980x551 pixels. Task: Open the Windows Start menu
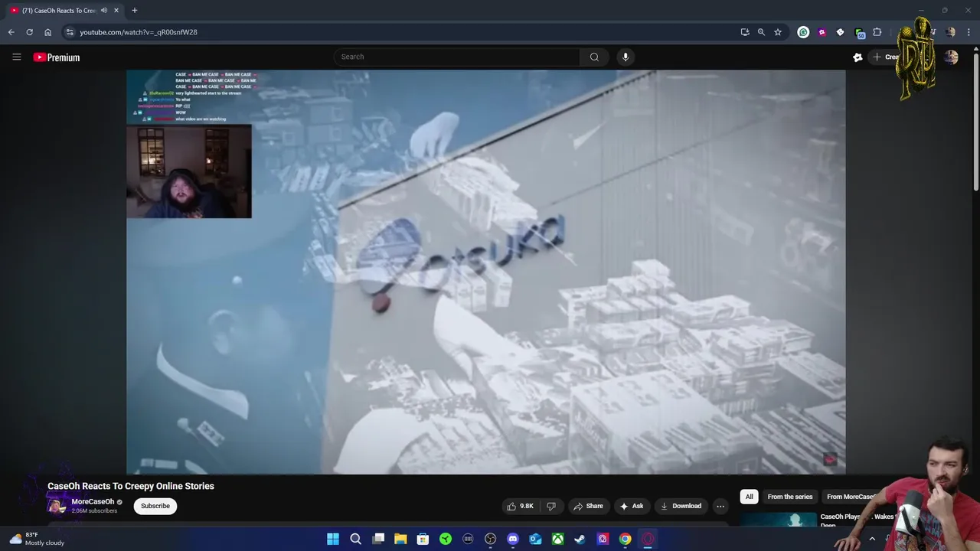333,539
